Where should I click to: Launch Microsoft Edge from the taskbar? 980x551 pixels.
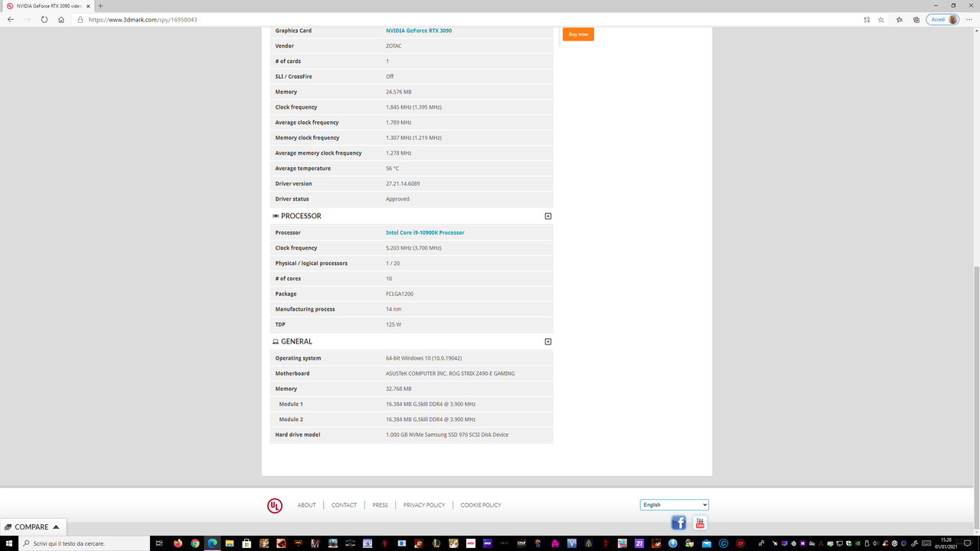[213, 543]
